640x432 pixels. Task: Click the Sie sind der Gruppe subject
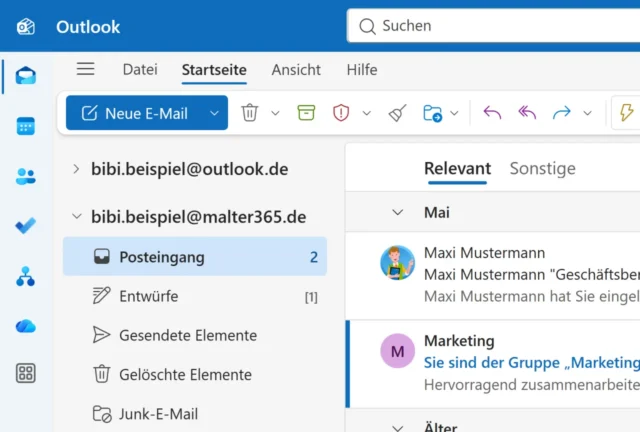click(532, 363)
